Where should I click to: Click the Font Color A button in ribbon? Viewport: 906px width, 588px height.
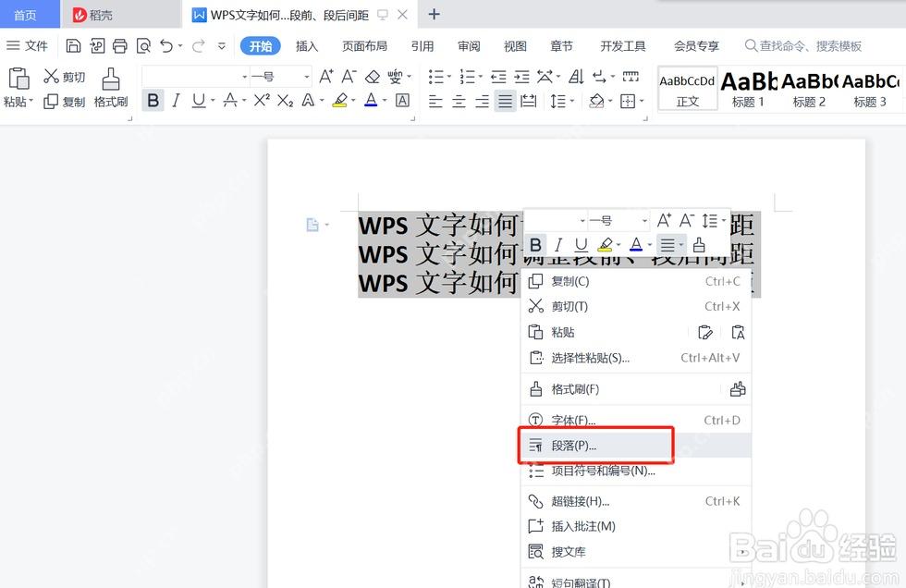pyautogui.click(x=371, y=101)
